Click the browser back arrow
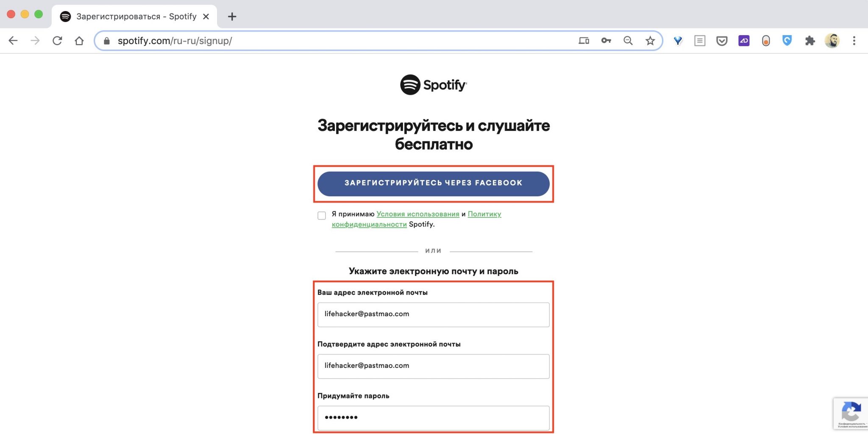This screenshot has height=434, width=868. 13,41
